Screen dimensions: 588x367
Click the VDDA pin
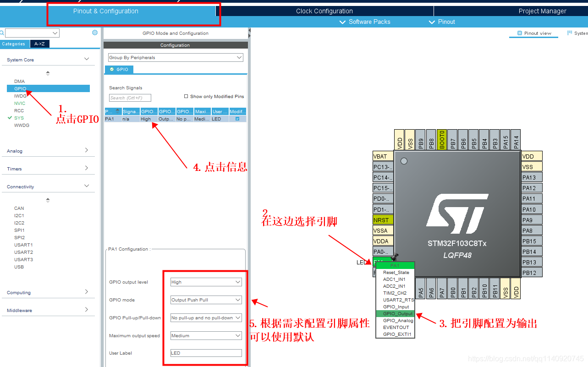click(383, 241)
